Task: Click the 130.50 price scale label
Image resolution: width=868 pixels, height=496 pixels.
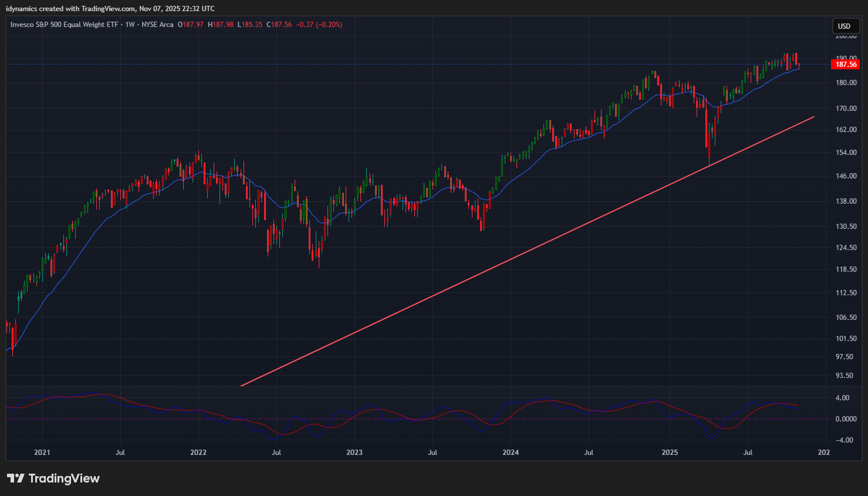Action: click(x=846, y=227)
